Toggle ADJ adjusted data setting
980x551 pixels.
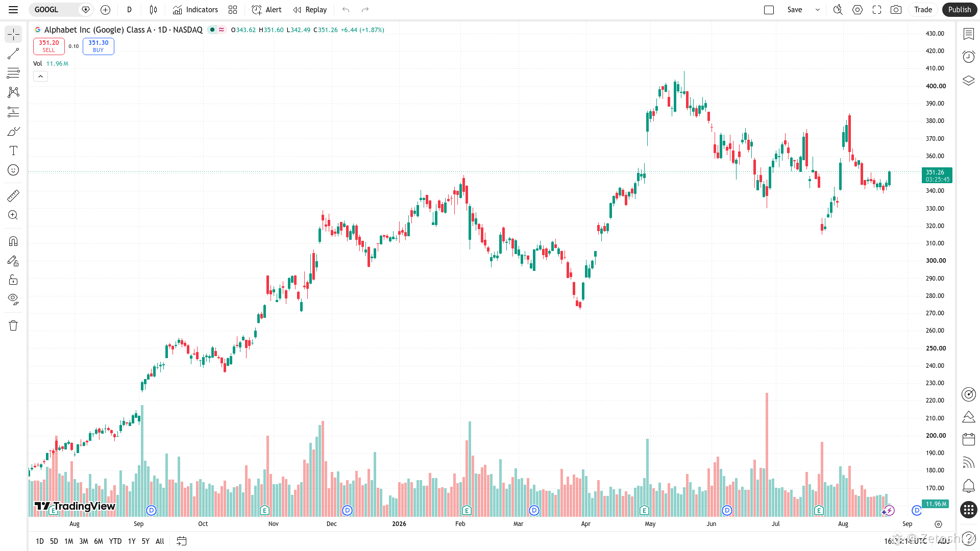click(x=944, y=541)
